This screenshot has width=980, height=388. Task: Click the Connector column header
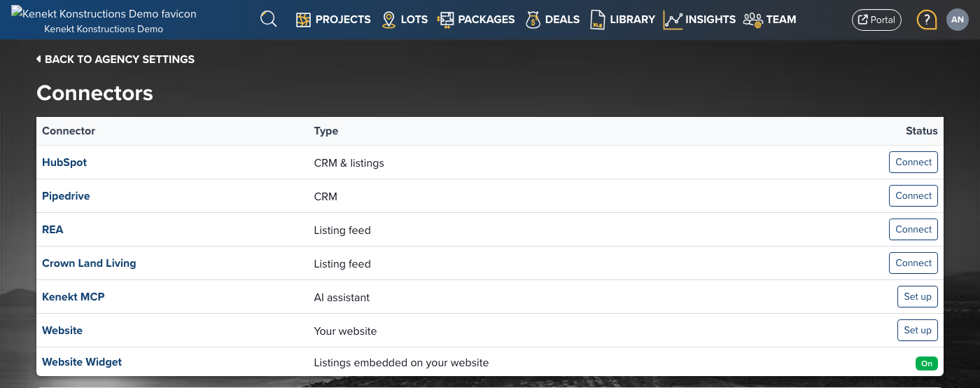click(x=69, y=131)
